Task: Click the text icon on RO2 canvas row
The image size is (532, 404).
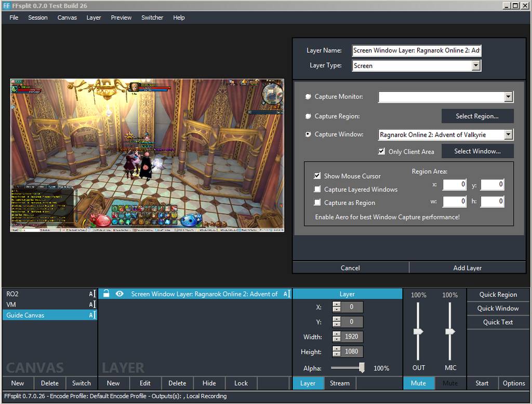Action: [92, 294]
